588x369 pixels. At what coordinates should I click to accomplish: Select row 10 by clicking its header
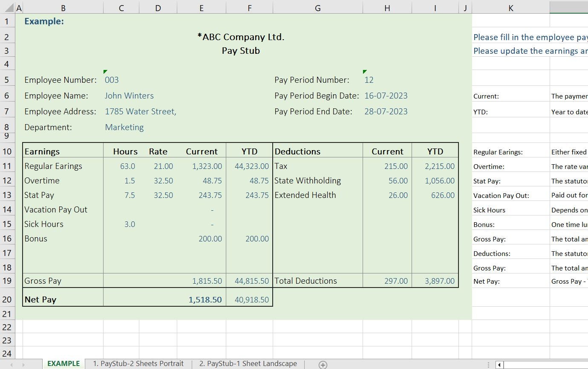tap(7, 151)
